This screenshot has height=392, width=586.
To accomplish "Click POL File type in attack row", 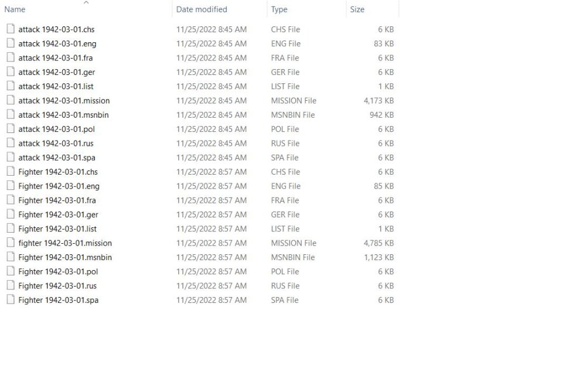I will coord(285,129).
